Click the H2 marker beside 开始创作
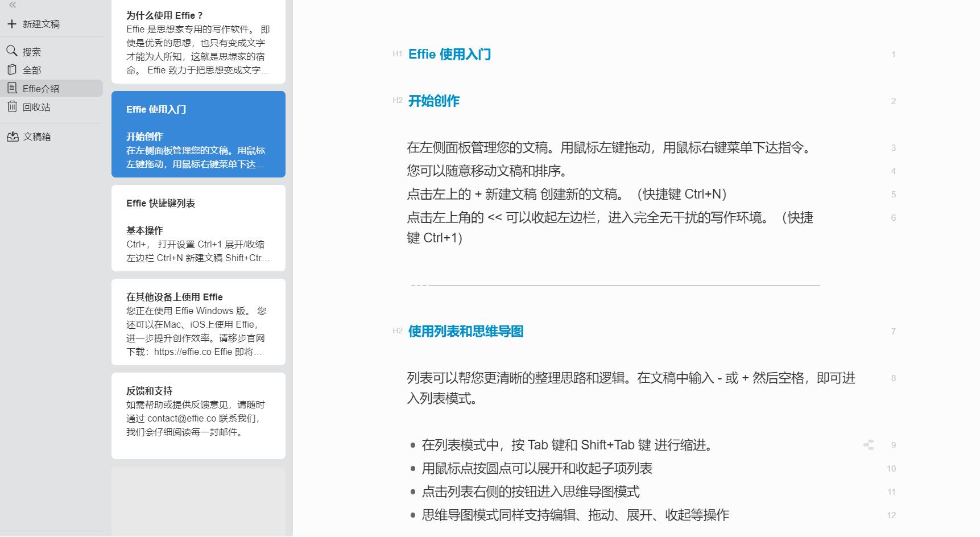The image size is (980, 537). pyautogui.click(x=396, y=101)
